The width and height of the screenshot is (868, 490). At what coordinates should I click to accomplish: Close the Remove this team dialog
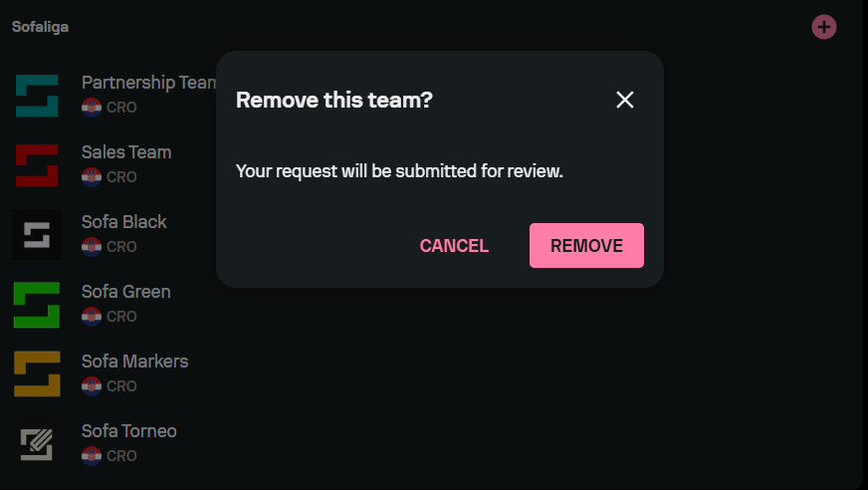click(624, 100)
